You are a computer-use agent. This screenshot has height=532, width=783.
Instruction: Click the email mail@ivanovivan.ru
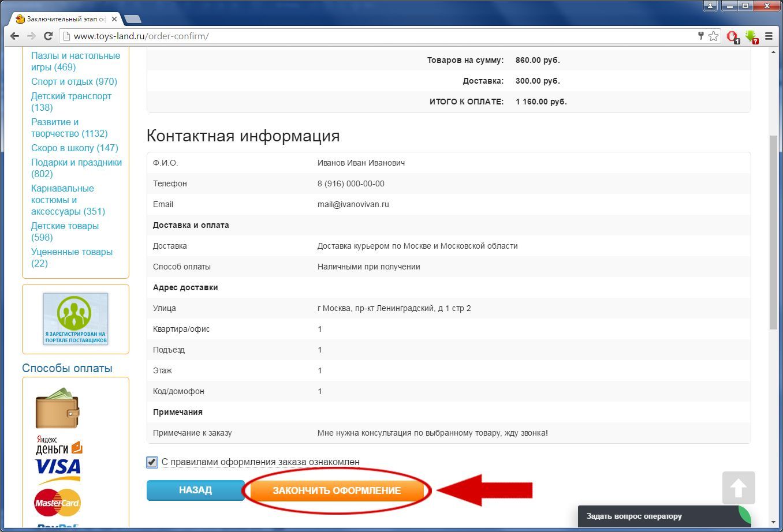(353, 204)
